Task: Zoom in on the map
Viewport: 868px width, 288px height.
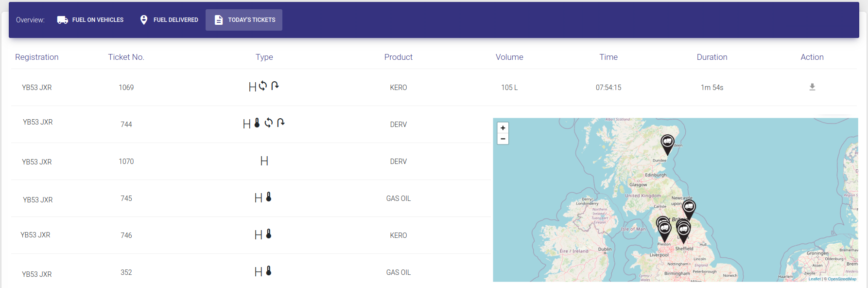Action: (x=503, y=128)
